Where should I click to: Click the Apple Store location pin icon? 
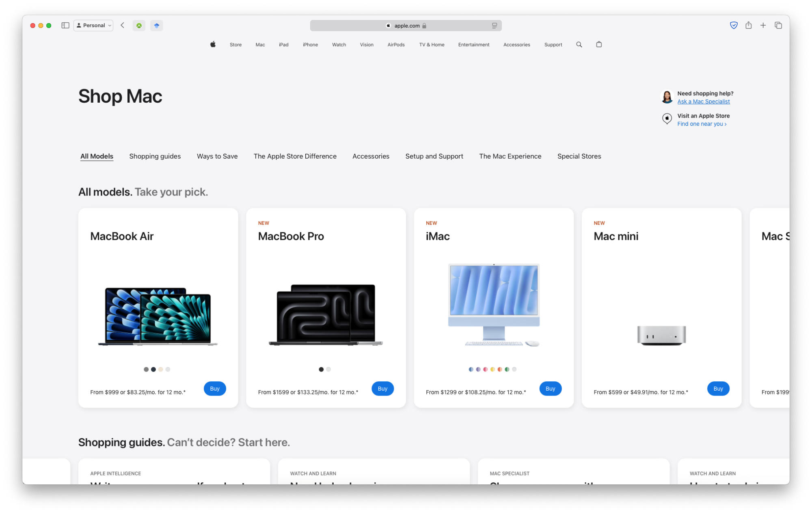pyautogui.click(x=667, y=119)
